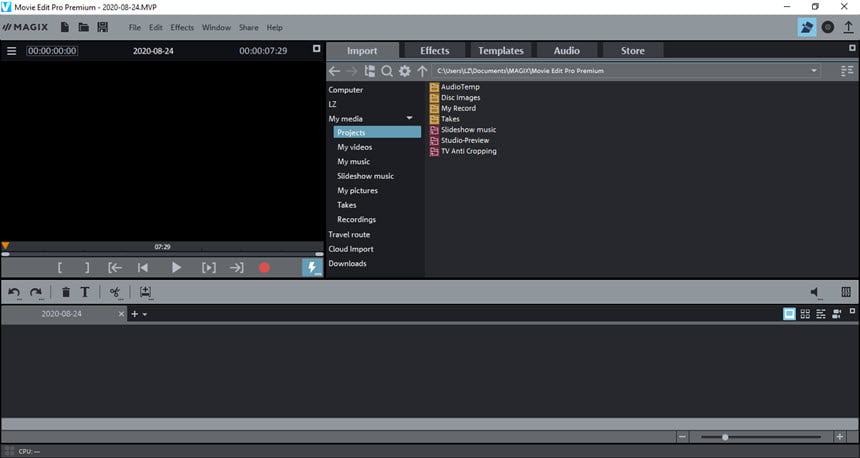Click the timeline zoom slider handle
The image size is (860, 458).
(x=725, y=437)
